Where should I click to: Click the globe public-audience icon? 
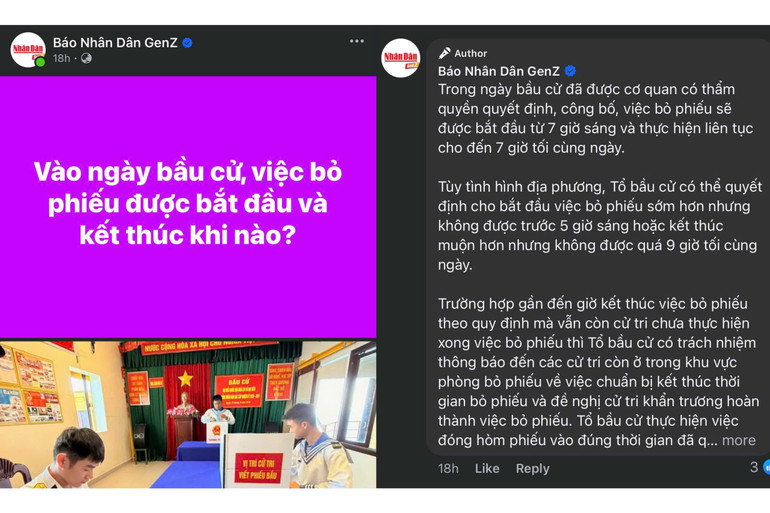[86, 58]
